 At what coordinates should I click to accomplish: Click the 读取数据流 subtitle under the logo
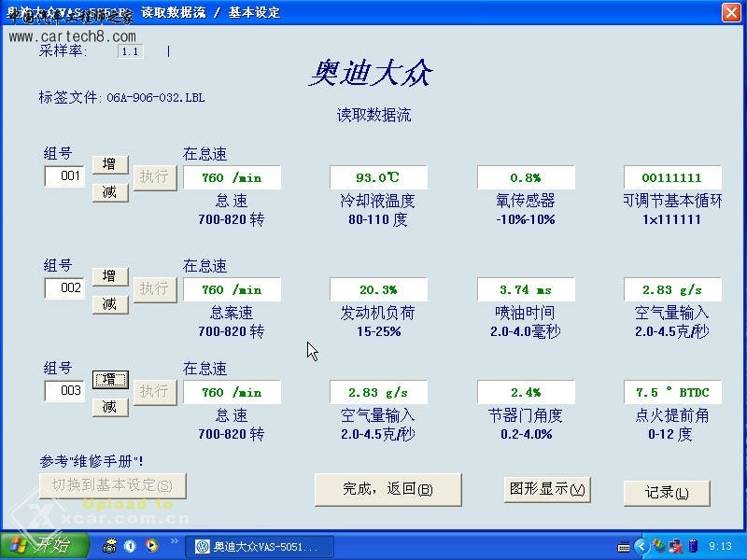coord(374,115)
